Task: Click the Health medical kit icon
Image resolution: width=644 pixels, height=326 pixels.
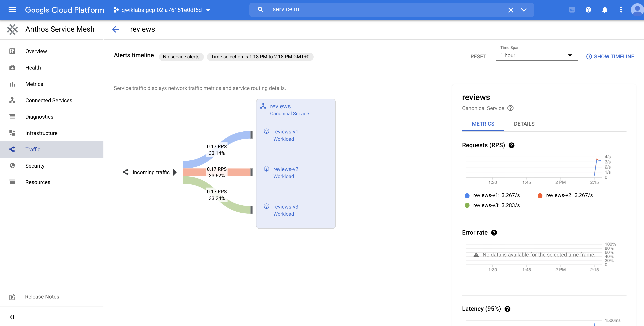Action: coord(12,68)
